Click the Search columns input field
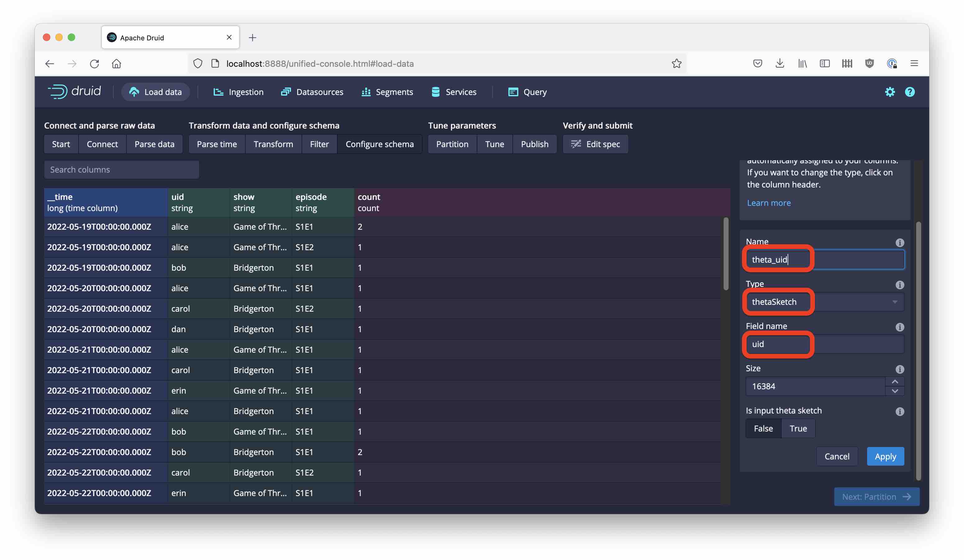Screen dimensions: 964x560 (x=121, y=170)
